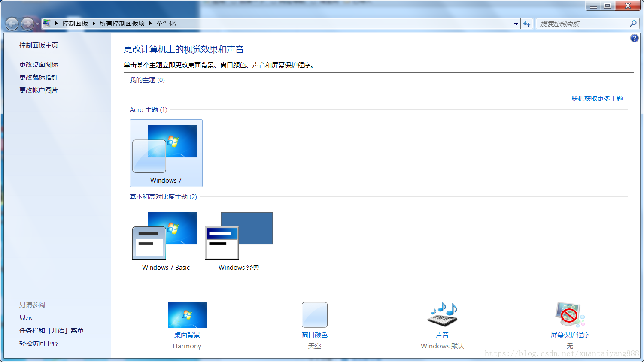Click the 窗口颜色 glass swatch icon

click(315, 315)
